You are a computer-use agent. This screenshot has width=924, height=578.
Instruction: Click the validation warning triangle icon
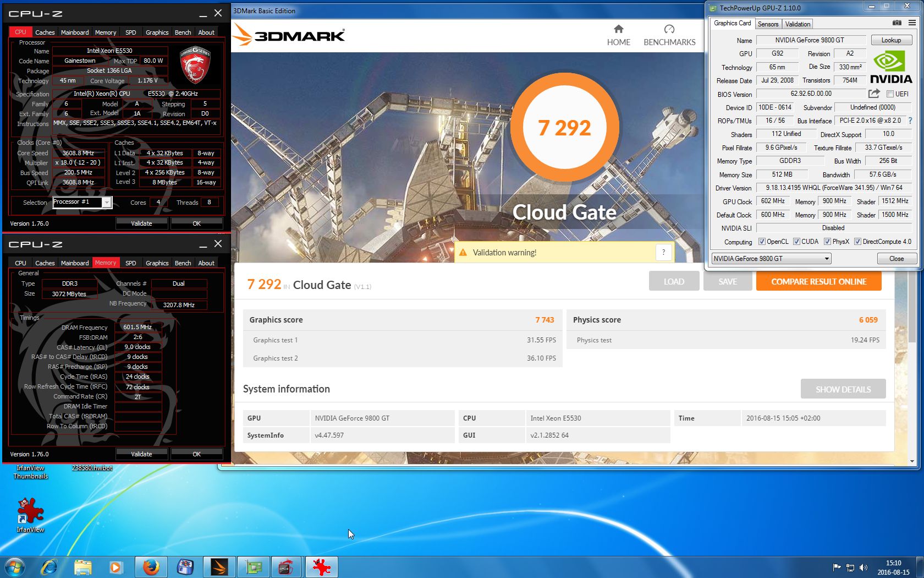pos(463,253)
